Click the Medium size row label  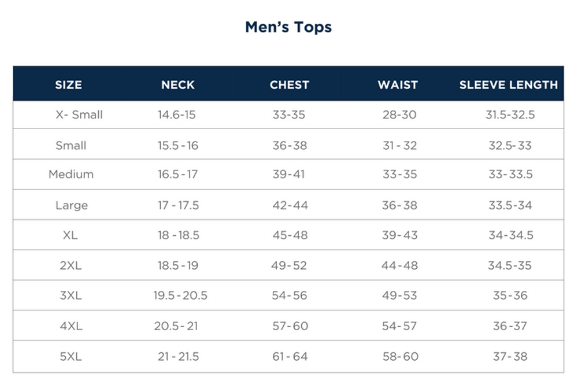71,174
